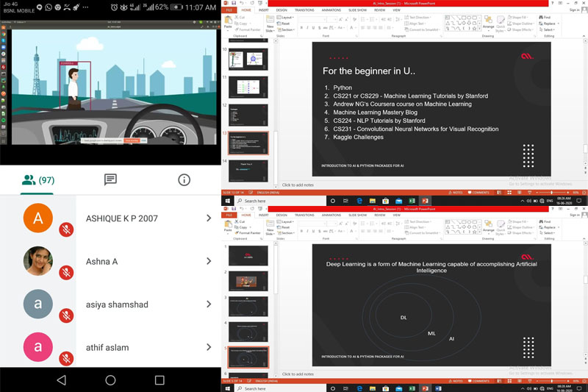
Task: Toggle the muted mic icon for athif aslam
Action: (x=66, y=358)
